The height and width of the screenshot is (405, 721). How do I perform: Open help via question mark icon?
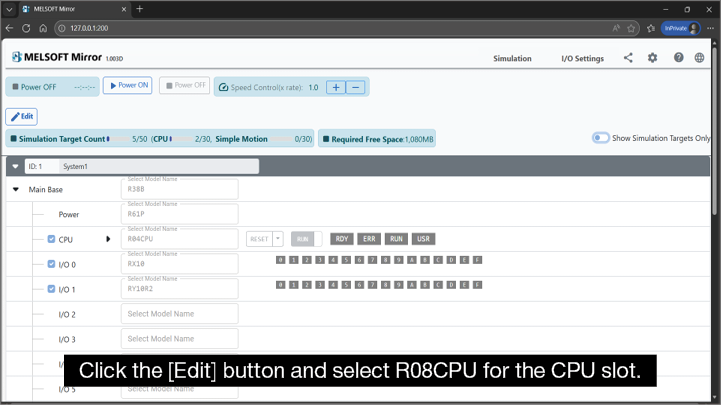pos(679,57)
